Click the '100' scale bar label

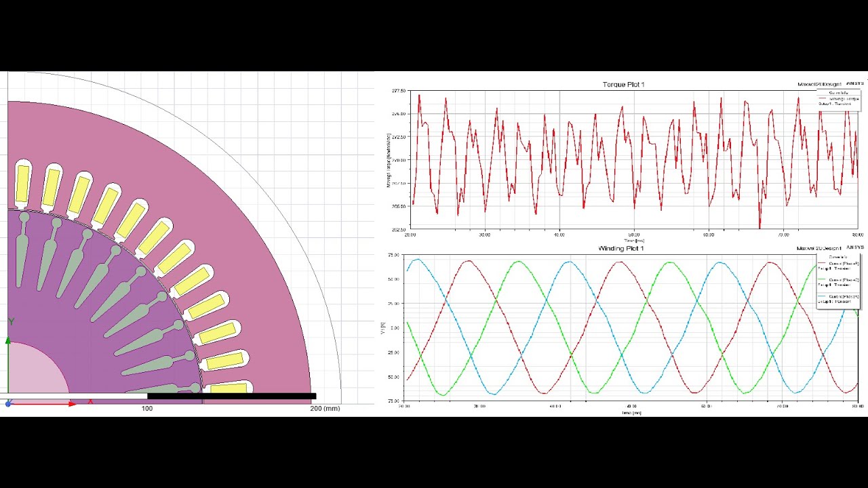(x=146, y=409)
